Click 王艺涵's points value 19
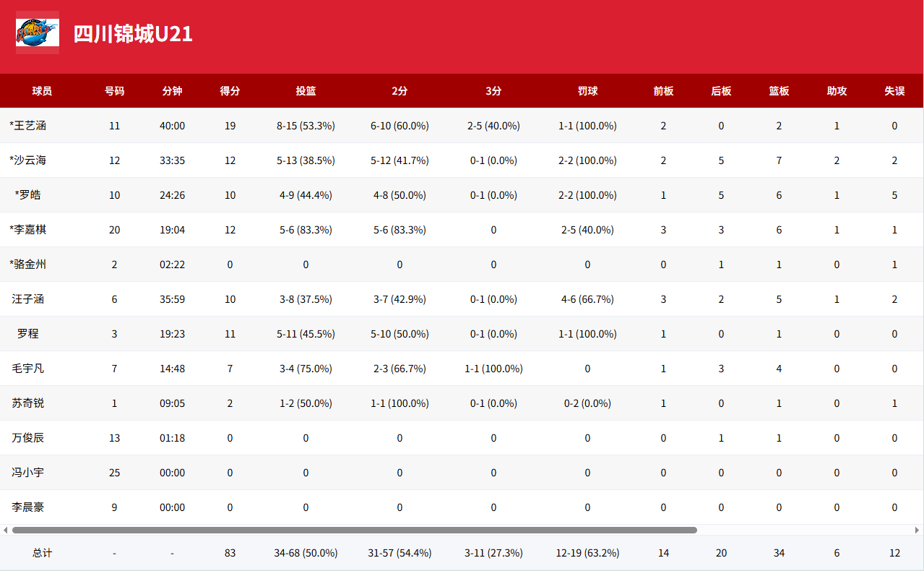 (230, 126)
